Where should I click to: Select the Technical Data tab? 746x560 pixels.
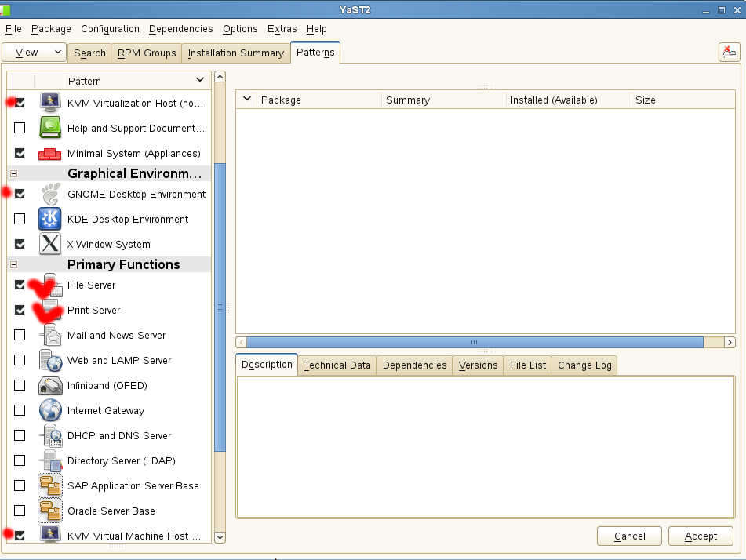point(337,365)
